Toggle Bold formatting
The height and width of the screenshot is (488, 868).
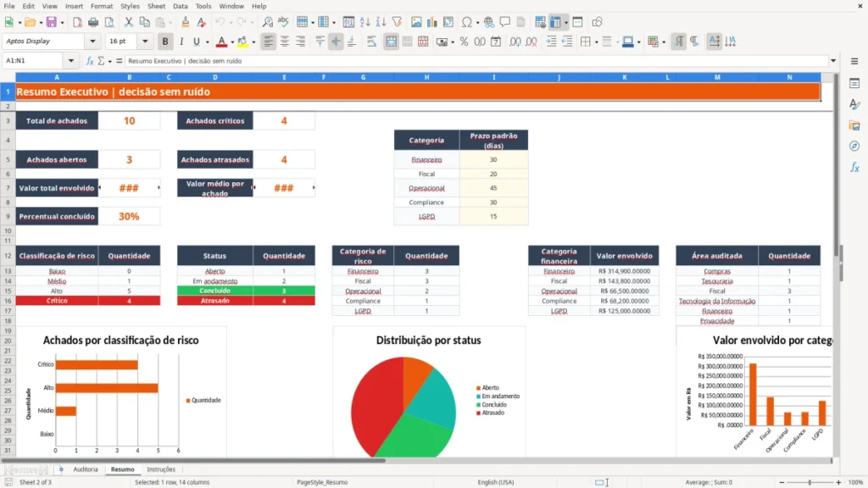coord(165,42)
